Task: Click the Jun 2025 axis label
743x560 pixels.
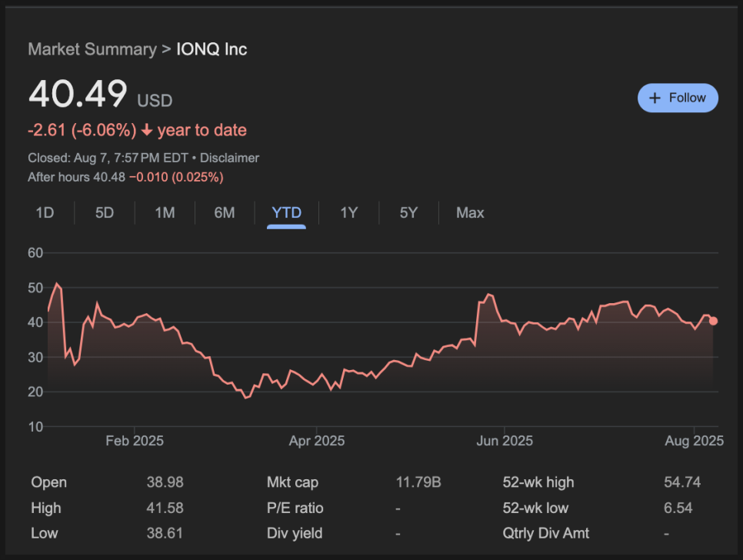Action: tap(505, 441)
